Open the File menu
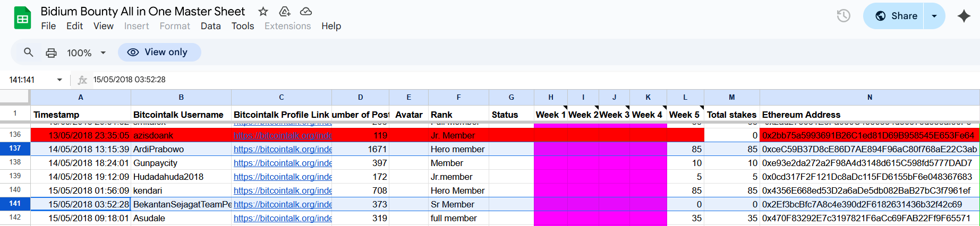The width and height of the screenshot is (980, 226). [48, 26]
